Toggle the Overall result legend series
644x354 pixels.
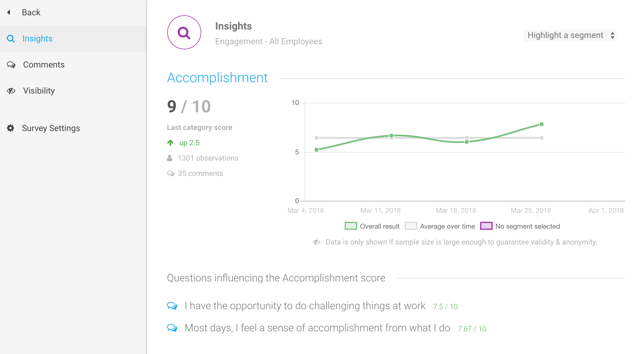[372, 226]
